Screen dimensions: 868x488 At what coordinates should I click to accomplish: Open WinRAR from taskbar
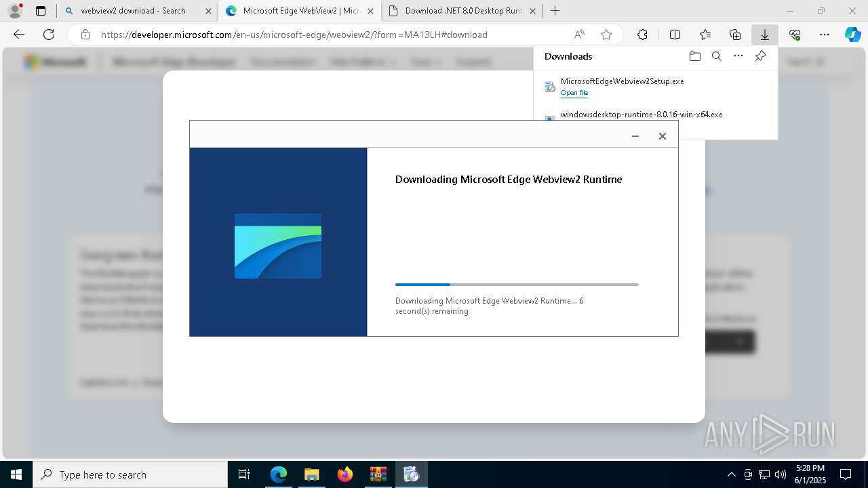378,474
